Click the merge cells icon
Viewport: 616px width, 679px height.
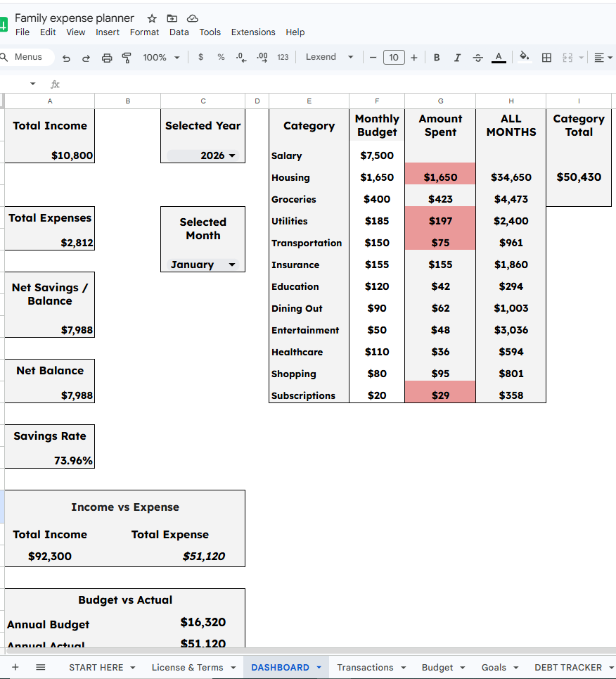click(567, 57)
